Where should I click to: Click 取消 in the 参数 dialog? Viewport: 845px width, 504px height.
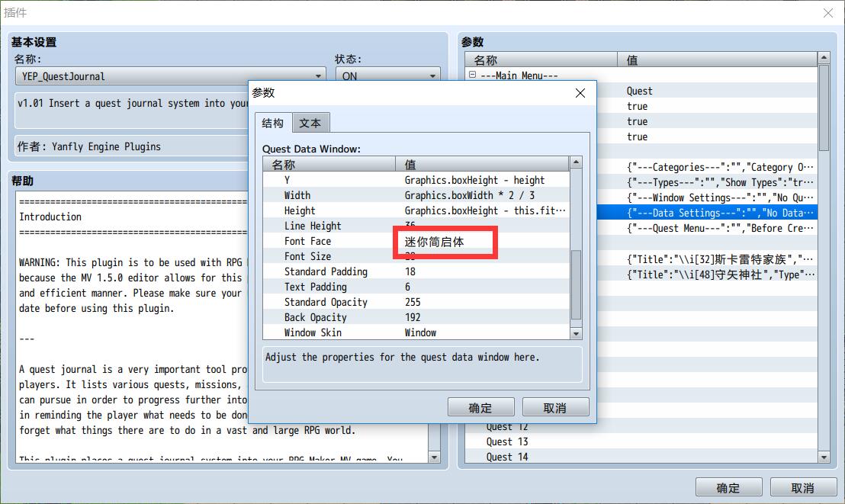(x=555, y=407)
